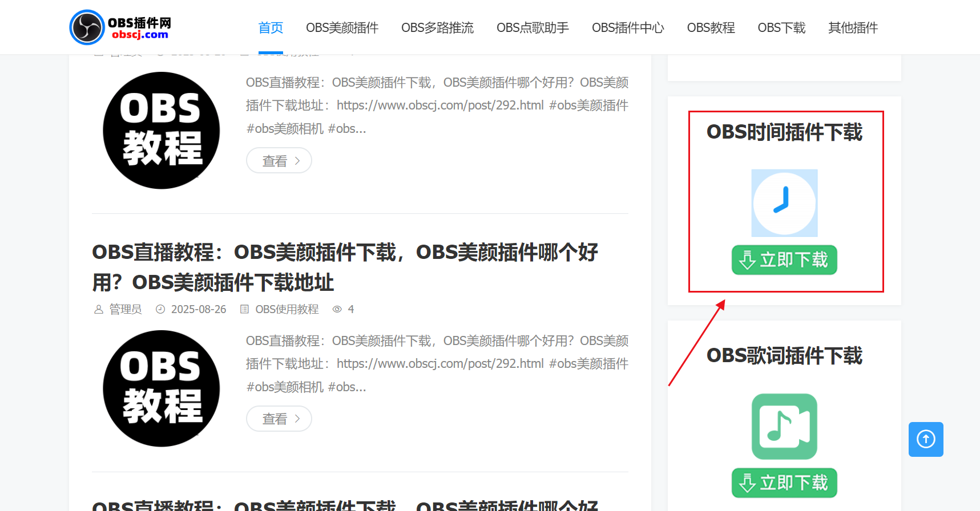Navigate to OBS点歌助手 page
Screen dimensions: 980x511
pos(533,27)
